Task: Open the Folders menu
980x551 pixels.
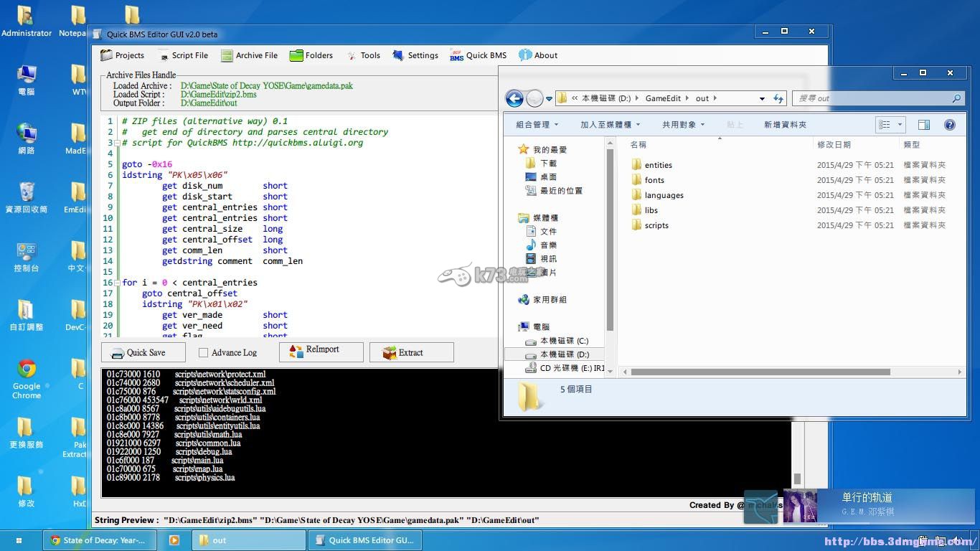Action: coord(311,55)
